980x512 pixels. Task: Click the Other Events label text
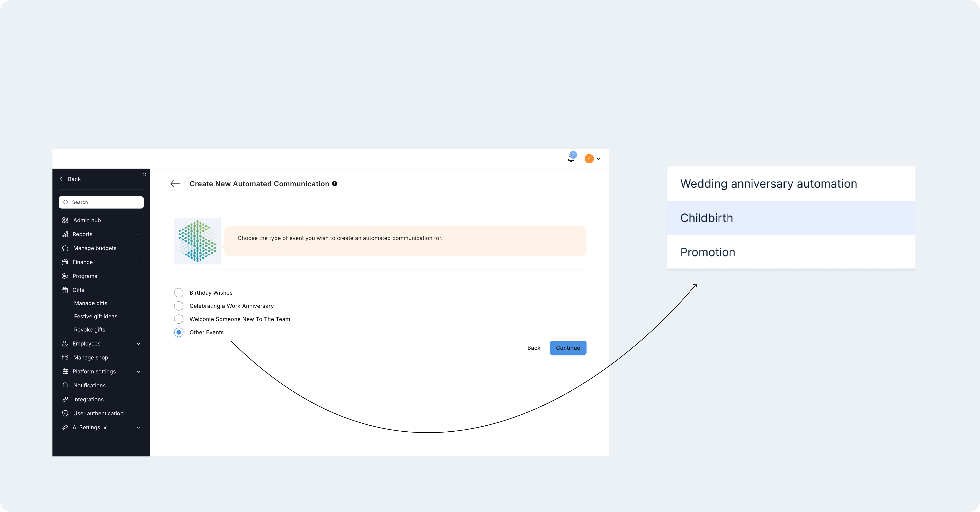click(207, 332)
